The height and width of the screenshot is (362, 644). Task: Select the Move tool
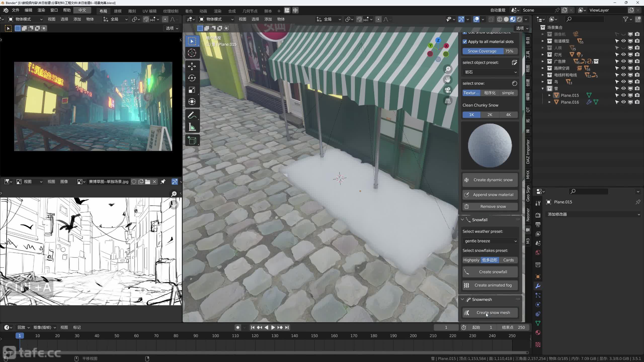[x=192, y=66]
